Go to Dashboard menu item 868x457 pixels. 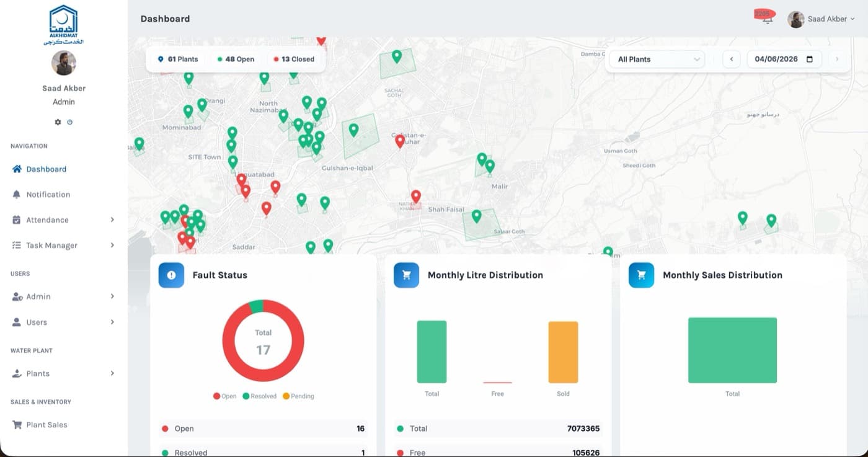pos(63,169)
